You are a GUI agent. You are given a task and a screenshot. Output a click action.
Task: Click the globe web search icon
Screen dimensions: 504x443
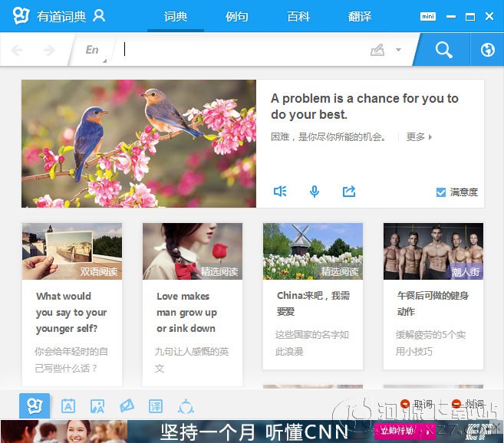click(x=487, y=50)
